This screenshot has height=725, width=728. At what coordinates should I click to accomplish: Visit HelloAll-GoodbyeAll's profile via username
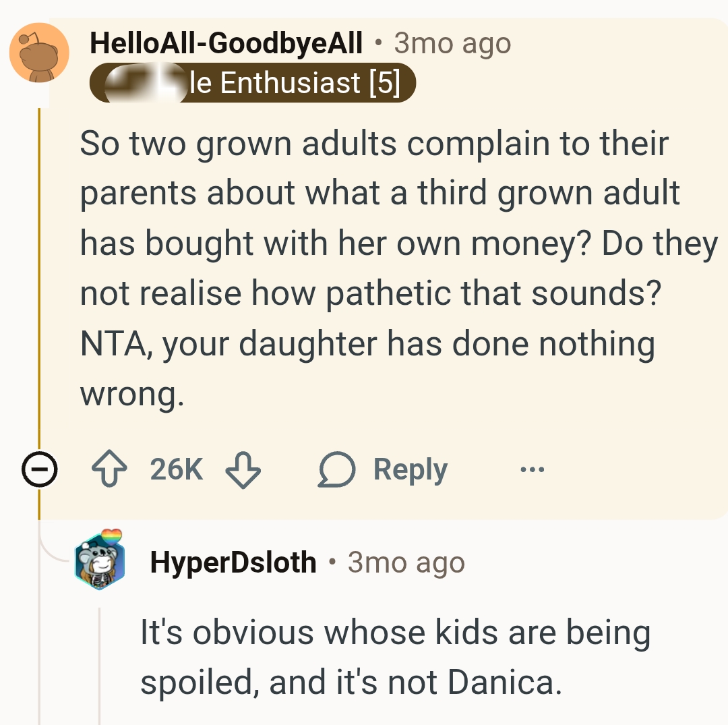click(226, 44)
